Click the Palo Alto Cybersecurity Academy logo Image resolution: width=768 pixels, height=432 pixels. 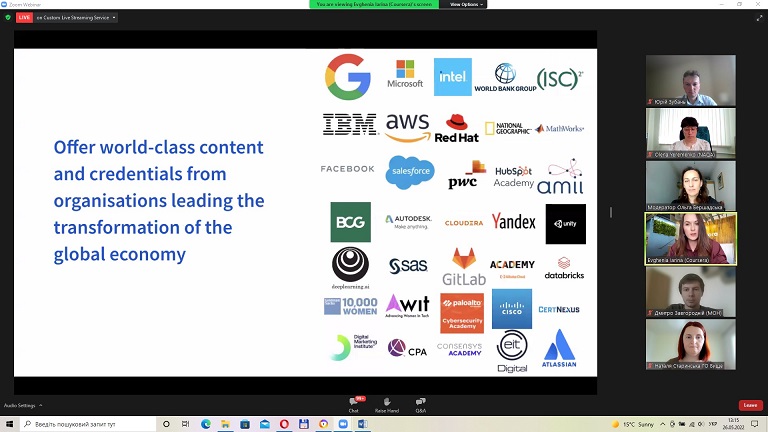[462, 313]
